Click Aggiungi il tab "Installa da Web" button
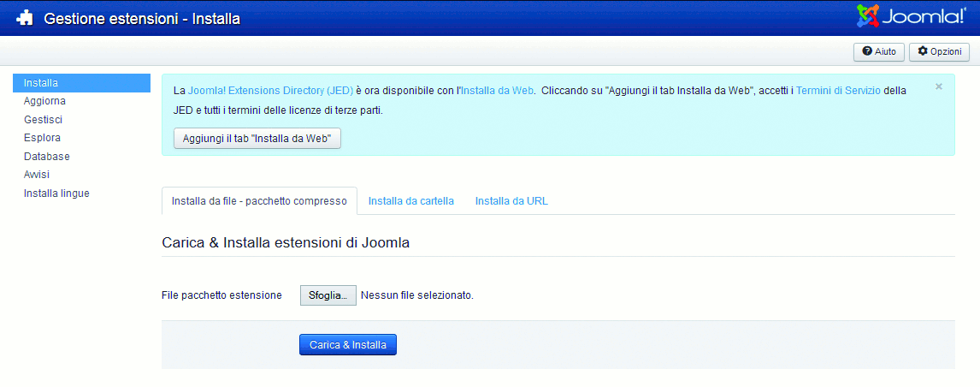The image size is (980, 387). (257, 139)
